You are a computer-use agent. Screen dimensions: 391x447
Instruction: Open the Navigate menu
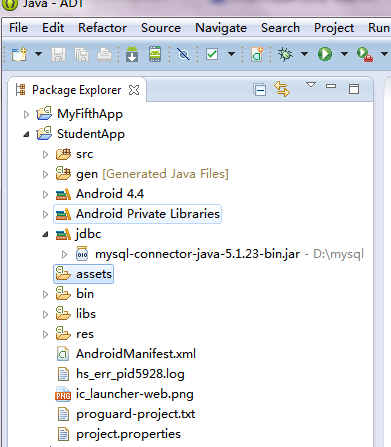[x=221, y=28]
